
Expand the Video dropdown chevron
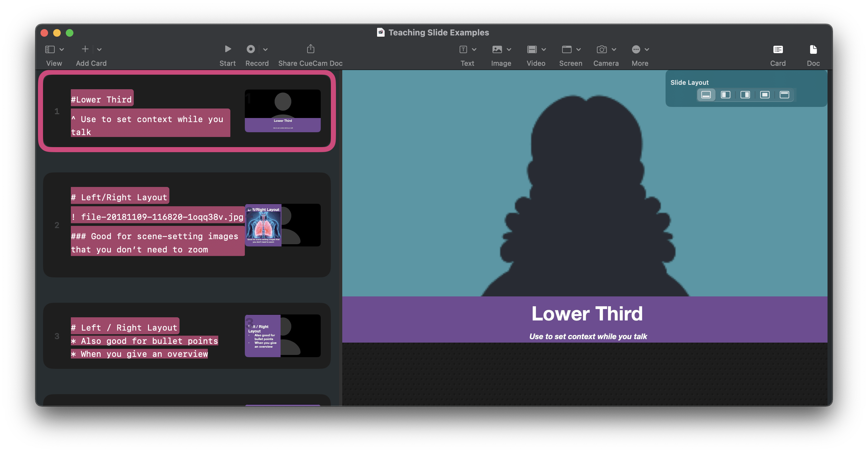click(544, 50)
